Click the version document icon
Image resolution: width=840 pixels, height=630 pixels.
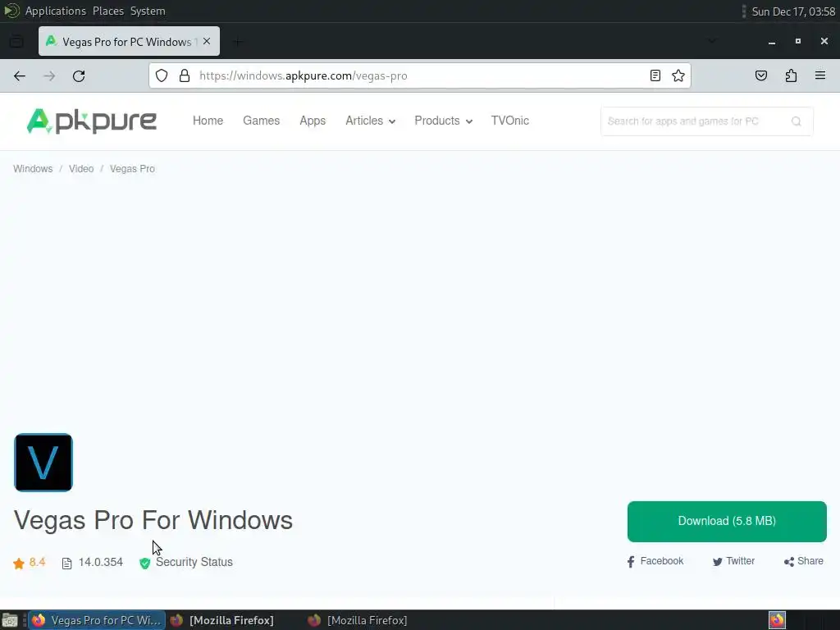pos(67,563)
